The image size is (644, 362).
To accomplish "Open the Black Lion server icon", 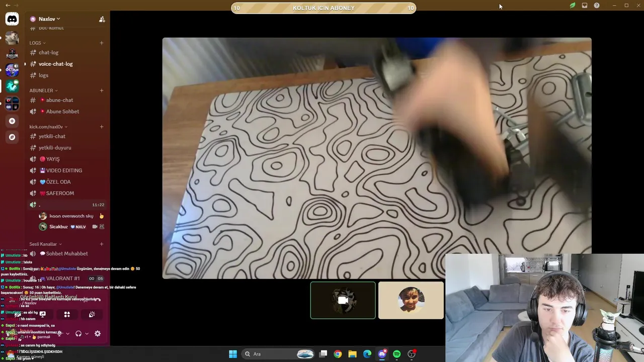I will click(12, 54).
